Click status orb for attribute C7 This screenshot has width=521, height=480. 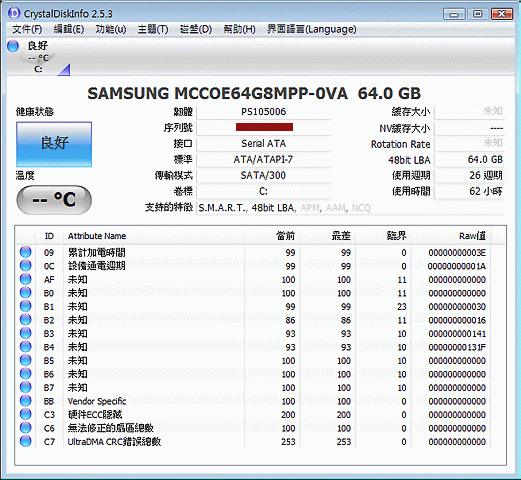coord(25,441)
